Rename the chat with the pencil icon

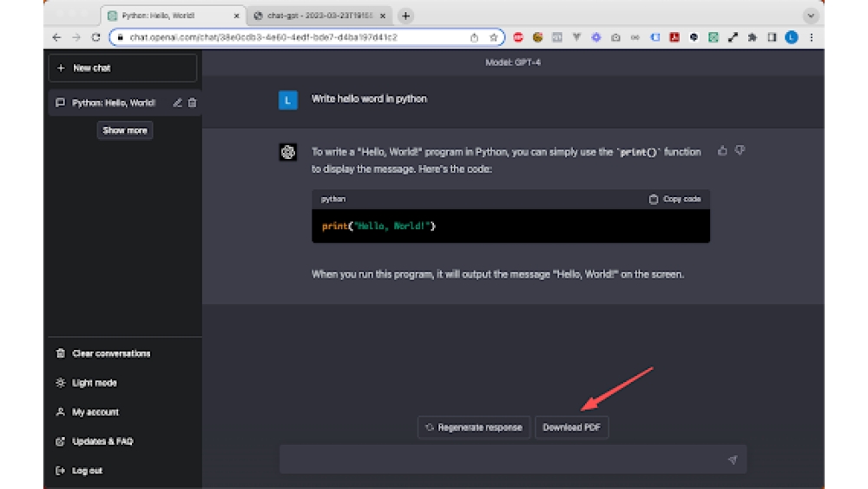click(177, 102)
